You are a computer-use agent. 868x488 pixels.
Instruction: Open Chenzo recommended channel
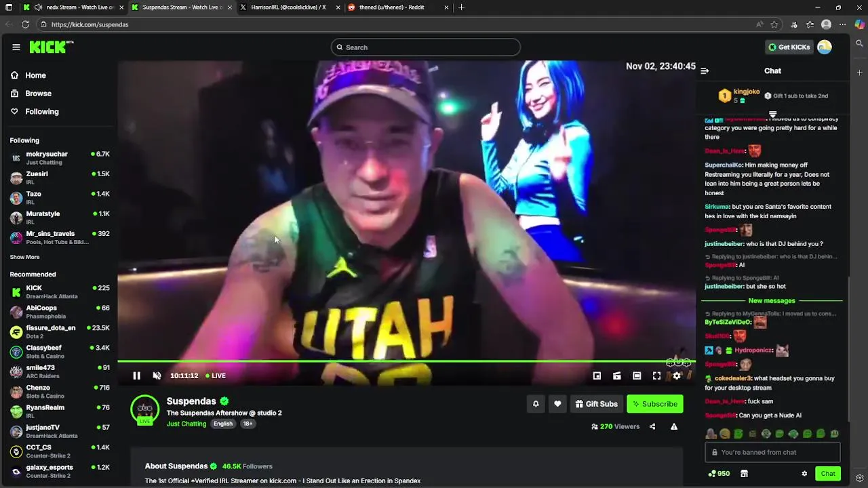tap(60, 391)
